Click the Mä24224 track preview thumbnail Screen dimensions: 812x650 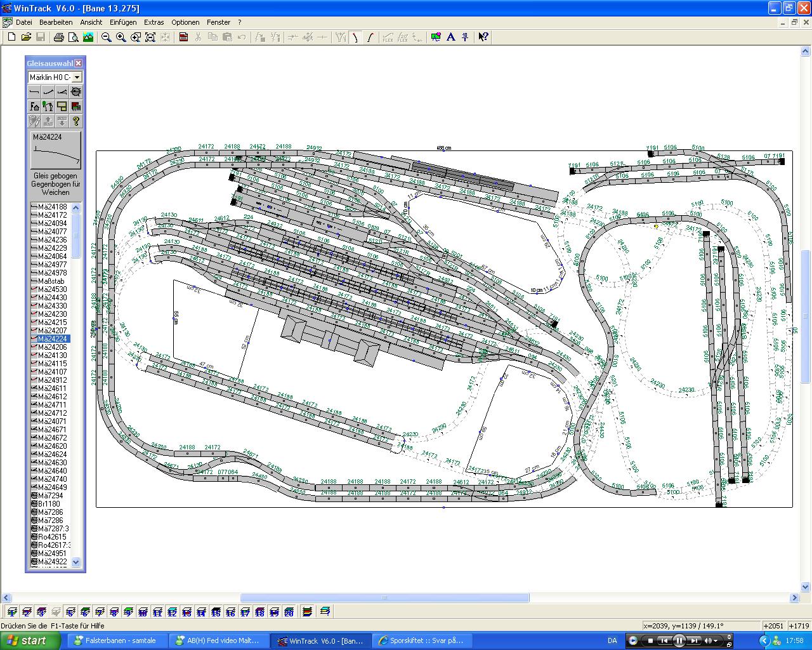coord(56,151)
